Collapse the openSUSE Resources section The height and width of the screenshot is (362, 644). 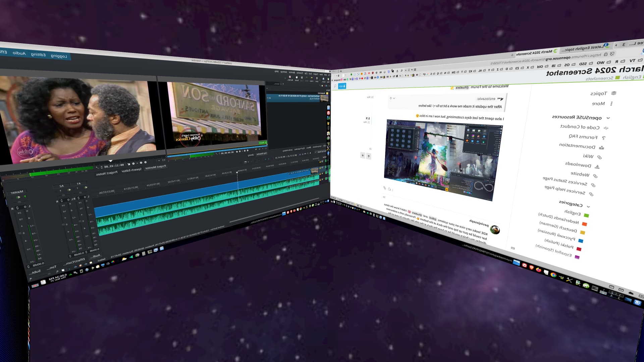click(x=608, y=118)
